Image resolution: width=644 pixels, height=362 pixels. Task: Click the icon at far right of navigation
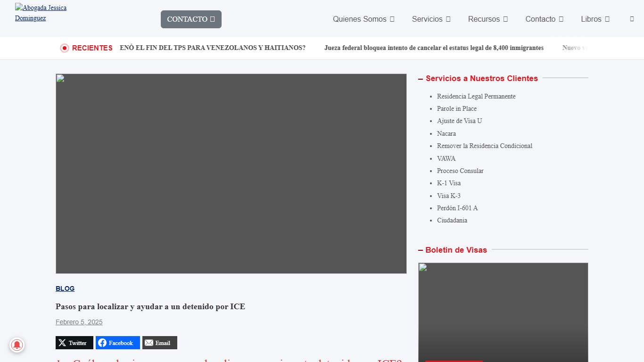(x=632, y=19)
